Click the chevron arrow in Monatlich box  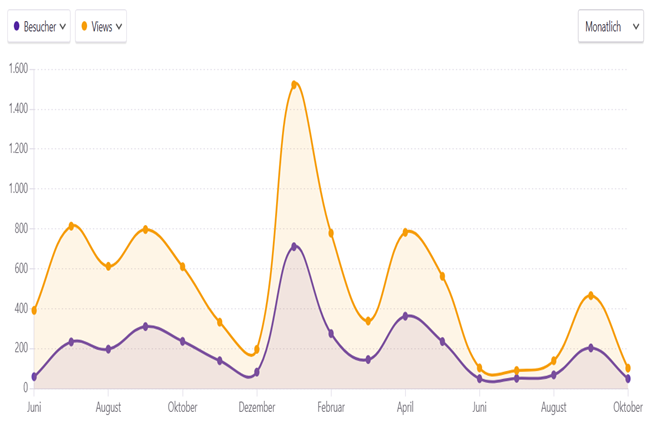(636, 27)
